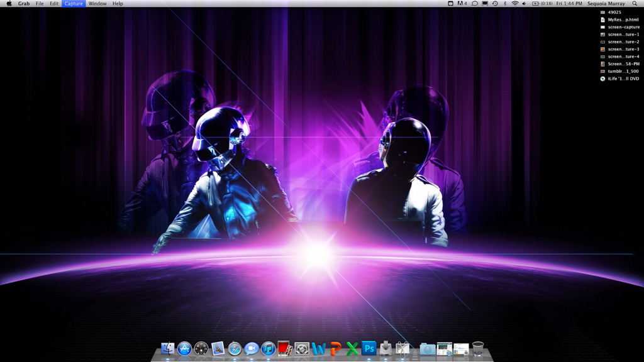The image size is (644, 362).
Task: Open Mail stamp icon in the Dock
Action: [218, 349]
